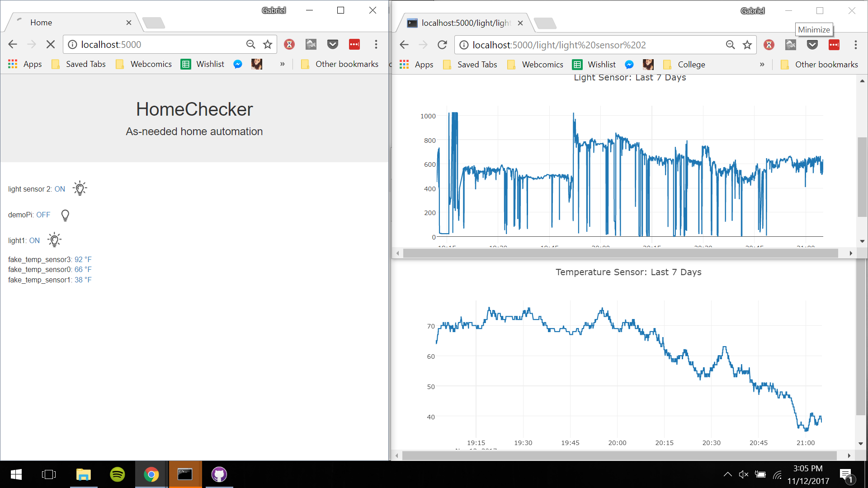Show hidden system tray icons

[727, 474]
